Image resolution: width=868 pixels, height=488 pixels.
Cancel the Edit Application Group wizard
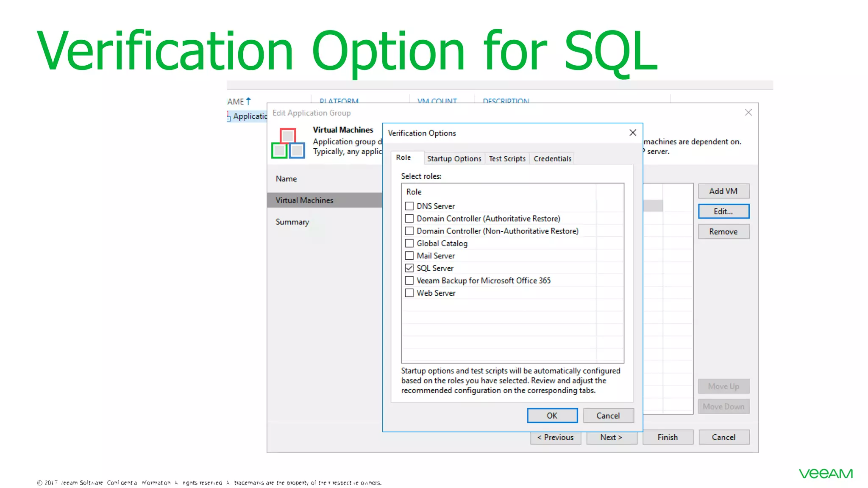(x=723, y=437)
